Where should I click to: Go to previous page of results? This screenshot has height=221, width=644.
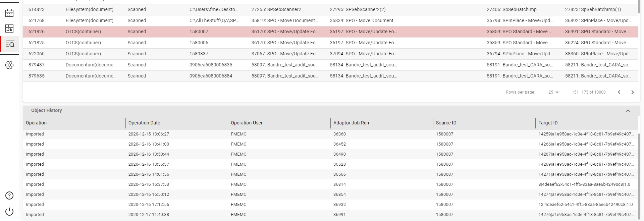[x=619, y=92]
